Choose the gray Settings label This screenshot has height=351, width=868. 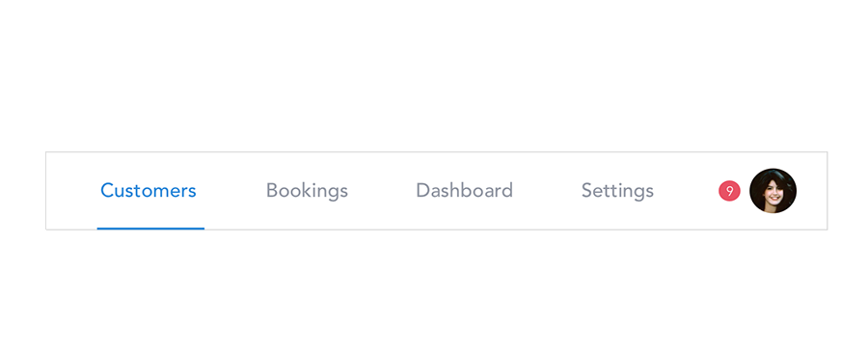(617, 191)
